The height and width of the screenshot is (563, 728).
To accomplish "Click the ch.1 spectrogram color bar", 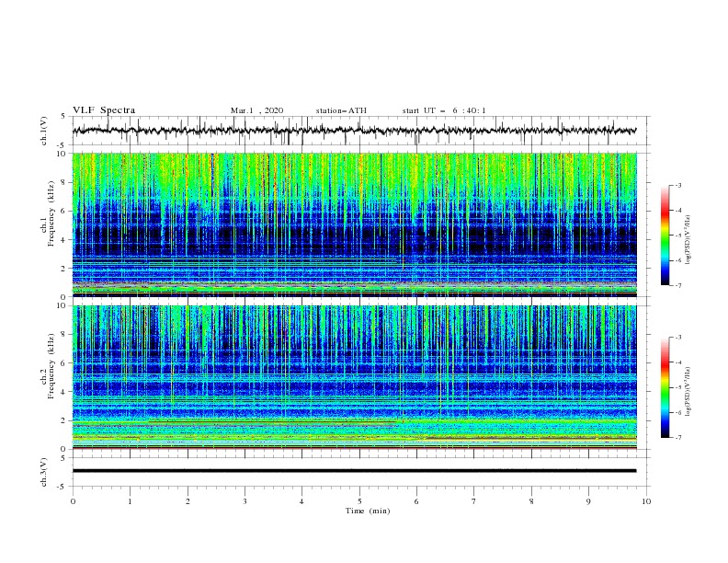I will click(665, 236).
